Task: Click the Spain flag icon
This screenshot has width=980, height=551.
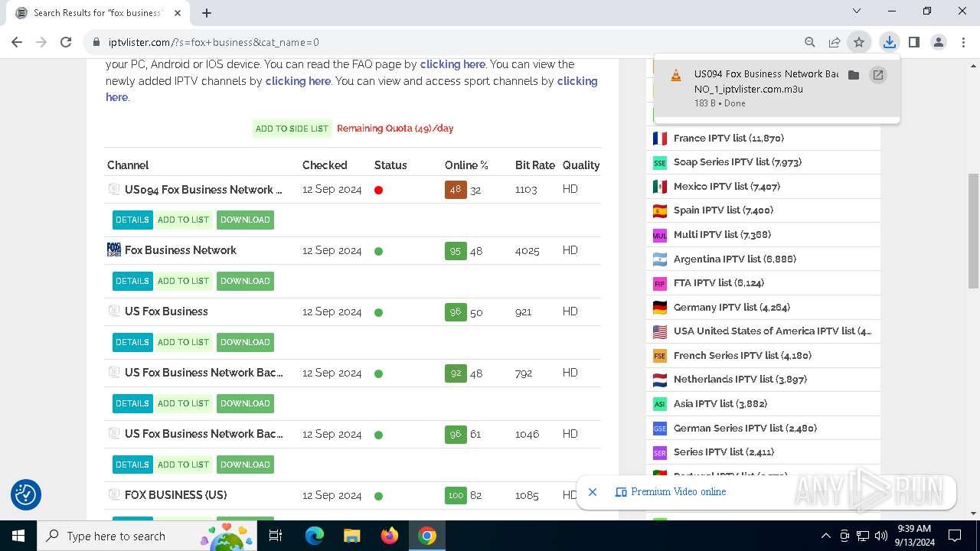Action: click(660, 210)
